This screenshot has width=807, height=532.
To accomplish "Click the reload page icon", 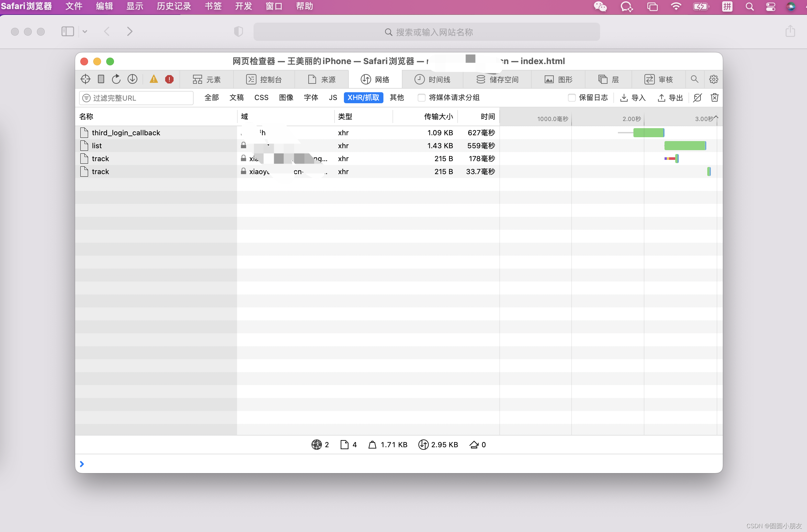I will point(116,79).
